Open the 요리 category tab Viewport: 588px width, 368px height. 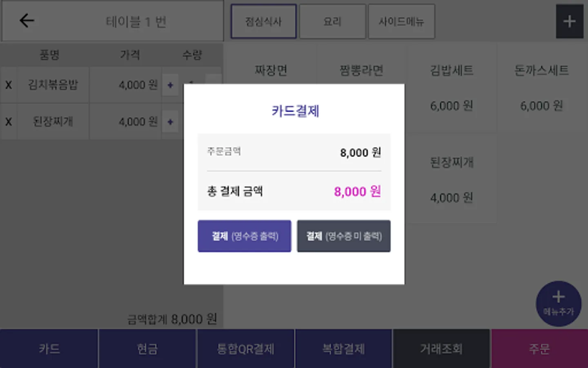point(332,22)
